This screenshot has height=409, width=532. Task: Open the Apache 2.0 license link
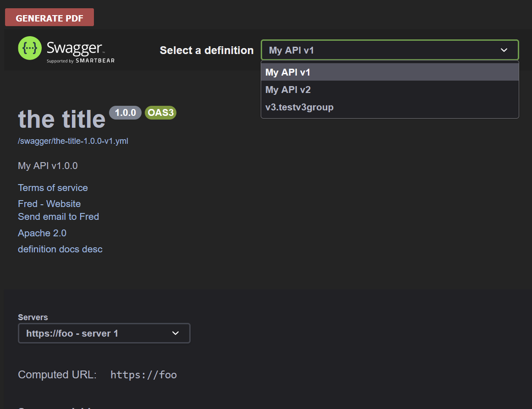(42, 233)
